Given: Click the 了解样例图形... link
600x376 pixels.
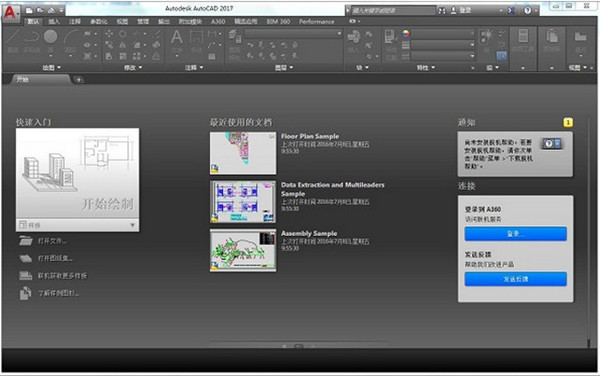Looking at the screenshot, I should click(x=58, y=293).
